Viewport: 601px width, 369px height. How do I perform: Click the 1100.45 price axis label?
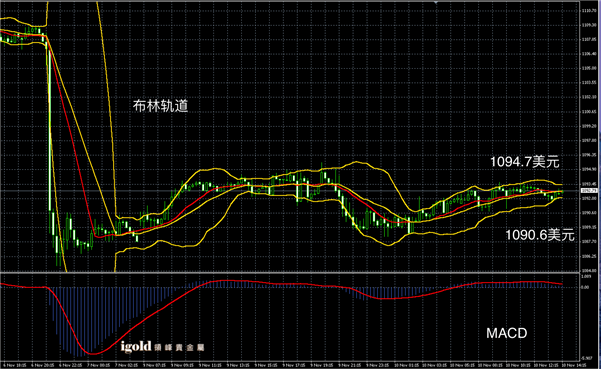tap(588, 112)
